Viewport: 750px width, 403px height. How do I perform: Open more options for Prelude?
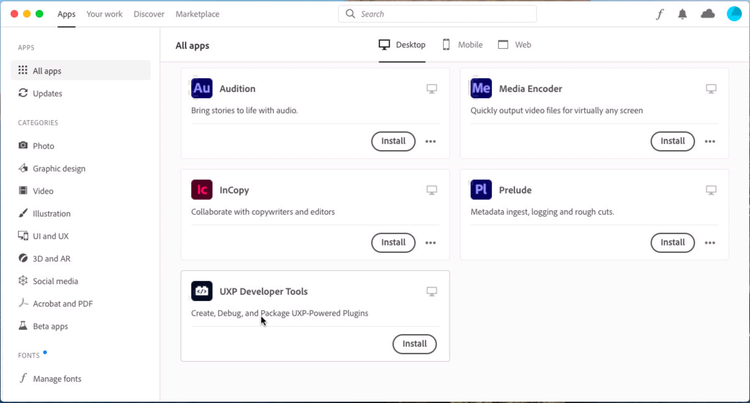(710, 243)
